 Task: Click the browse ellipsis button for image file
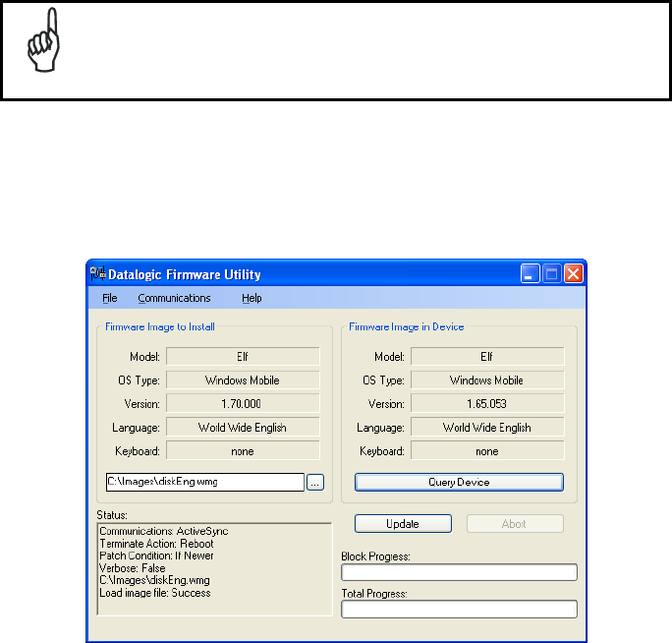point(315,482)
